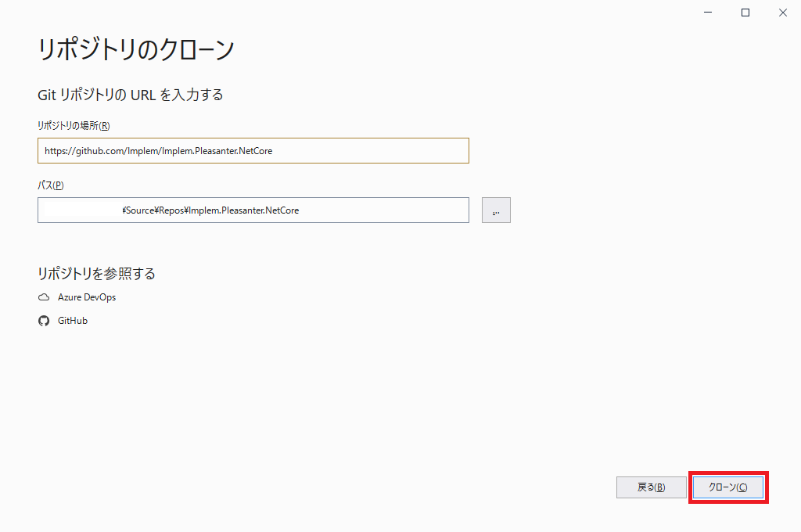Image resolution: width=801 pixels, height=532 pixels.
Task: Browse repositories on GitHub
Action: (73, 321)
